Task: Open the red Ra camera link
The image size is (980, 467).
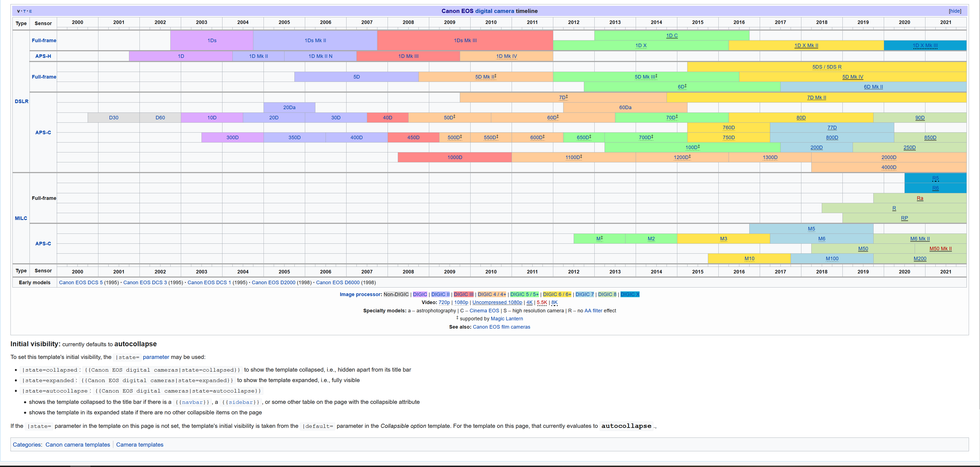Action: coord(920,198)
